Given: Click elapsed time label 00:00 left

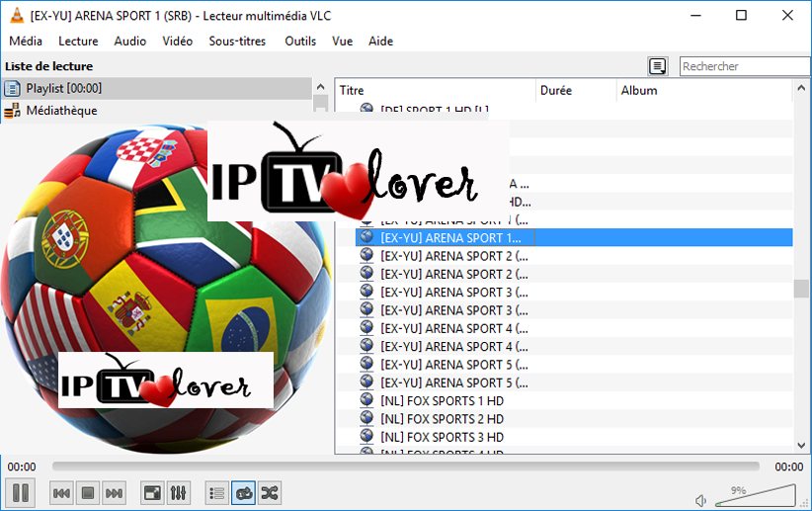Looking at the screenshot, I should click(x=22, y=467).
